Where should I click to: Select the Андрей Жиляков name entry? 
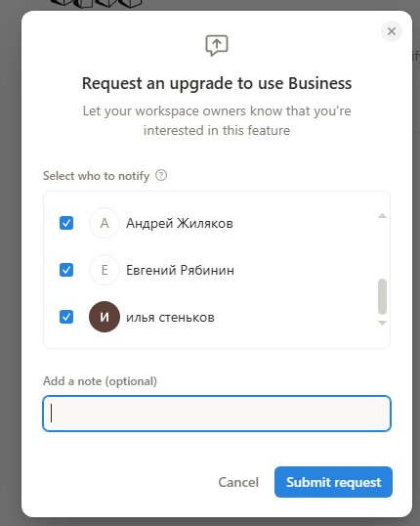(x=180, y=224)
